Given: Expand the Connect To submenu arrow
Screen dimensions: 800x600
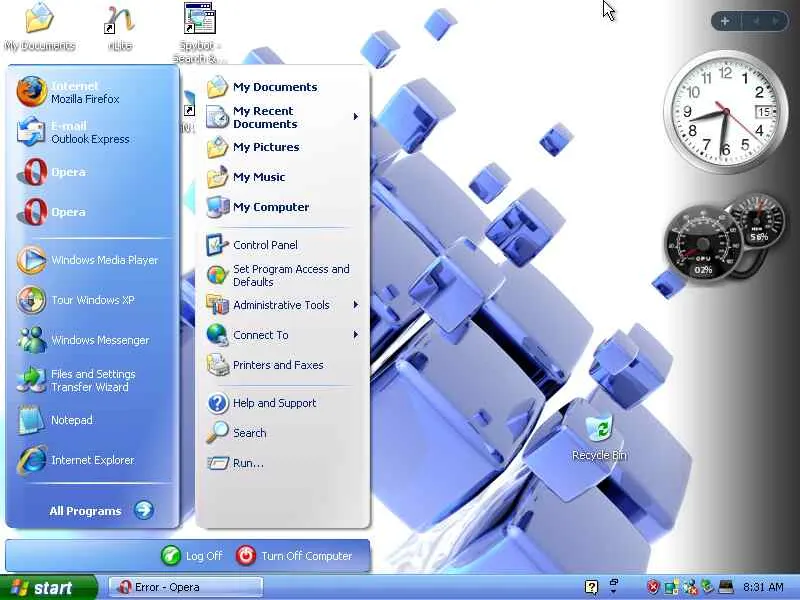Looking at the screenshot, I should pos(356,335).
